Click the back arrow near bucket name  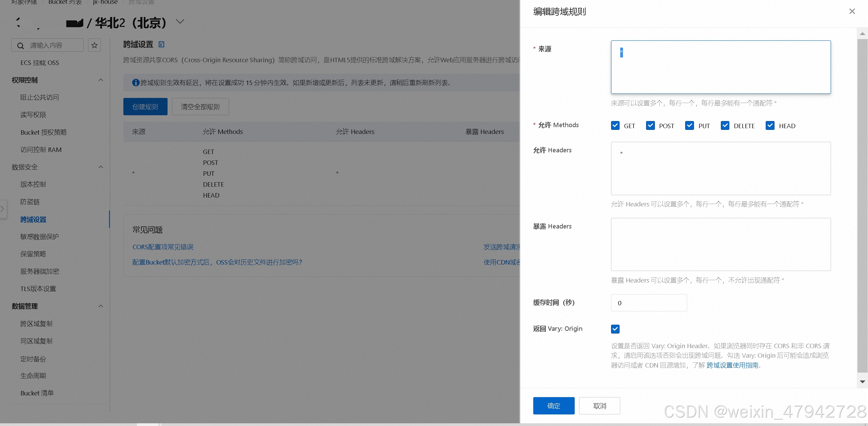pos(18,22)
